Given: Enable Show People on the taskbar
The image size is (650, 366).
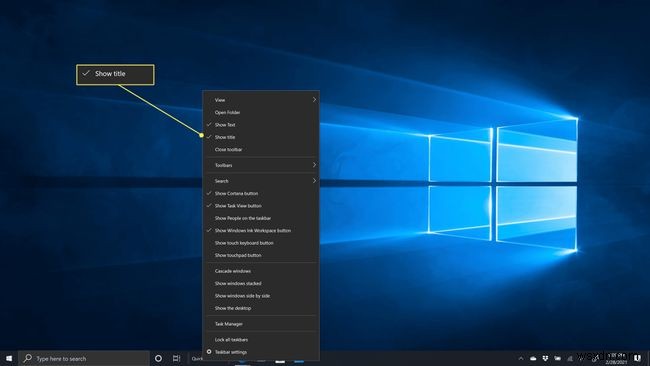Looking at the screenshot, I should coord(261,218).
